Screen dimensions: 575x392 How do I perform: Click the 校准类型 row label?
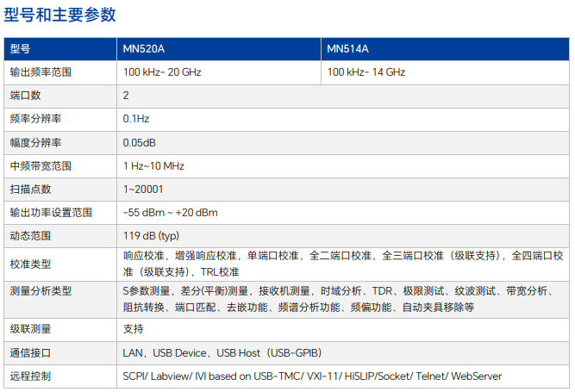pos(30,263)
